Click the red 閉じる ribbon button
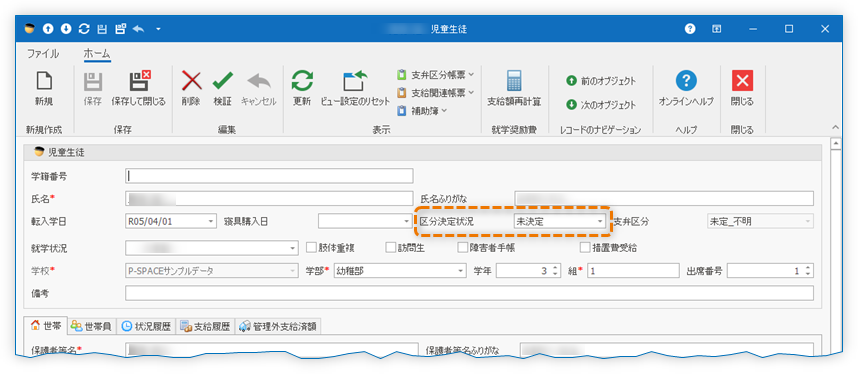This screenshot has height=374, width=858. [x=742, y=89]
